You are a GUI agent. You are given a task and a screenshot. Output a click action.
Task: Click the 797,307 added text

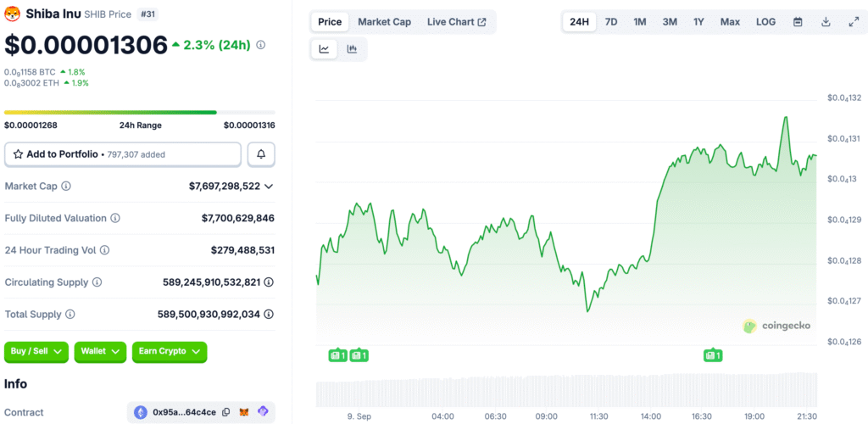pyautogui.click(x=136, y=155)
